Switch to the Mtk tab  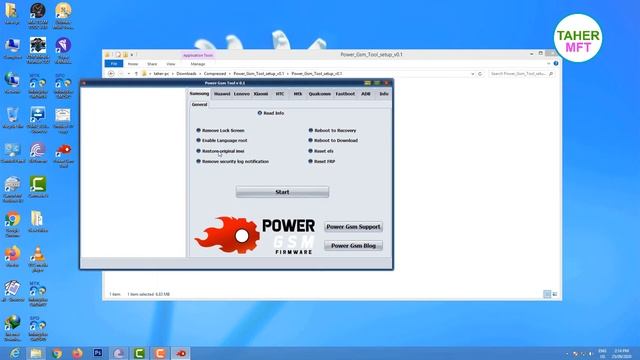(x=298, y=94)
